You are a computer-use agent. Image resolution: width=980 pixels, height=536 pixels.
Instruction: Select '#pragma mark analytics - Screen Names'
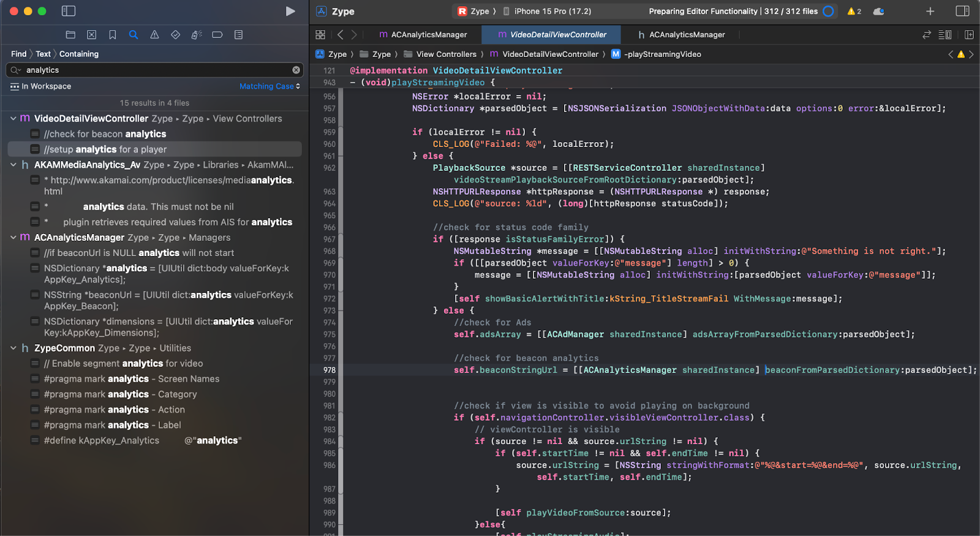pyautogui.click(x=154, y=379)
